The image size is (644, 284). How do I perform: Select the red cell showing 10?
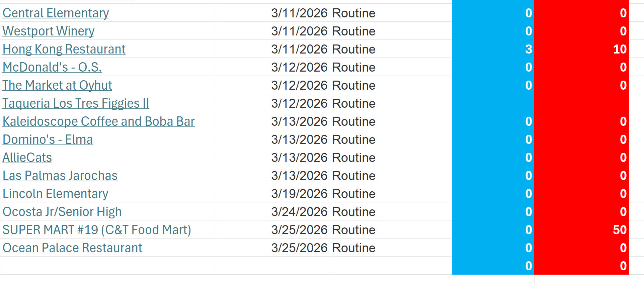tap(581, 49)
